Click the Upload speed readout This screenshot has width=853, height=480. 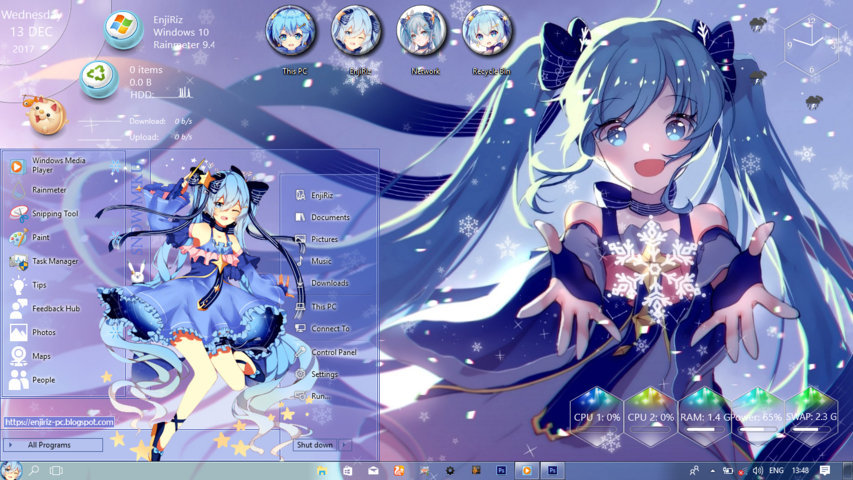click(x=160, y=137)
